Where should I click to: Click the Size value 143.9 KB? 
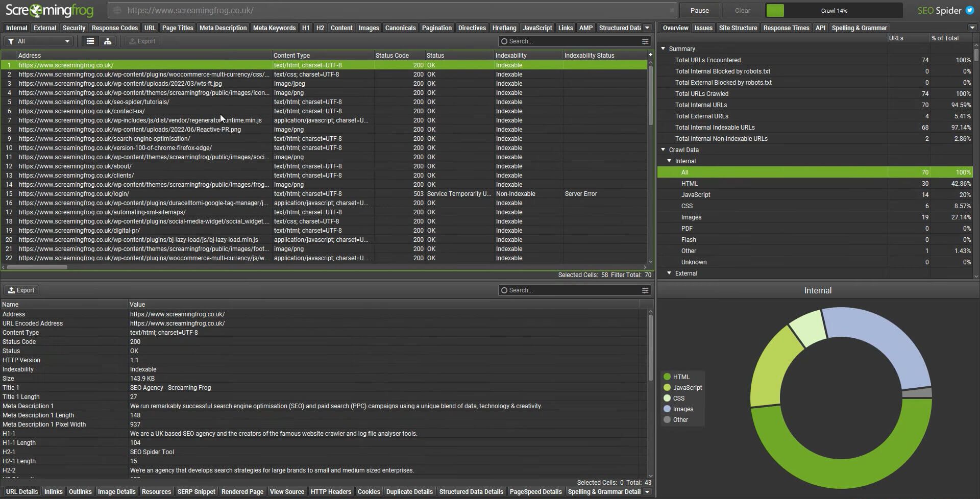tap(142, 379)
